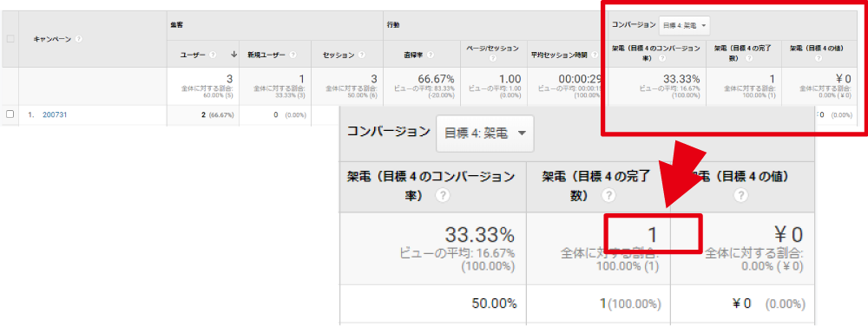Open campaign link 200731
Viewport: 868px width, 326px height.
click(55, 115)
